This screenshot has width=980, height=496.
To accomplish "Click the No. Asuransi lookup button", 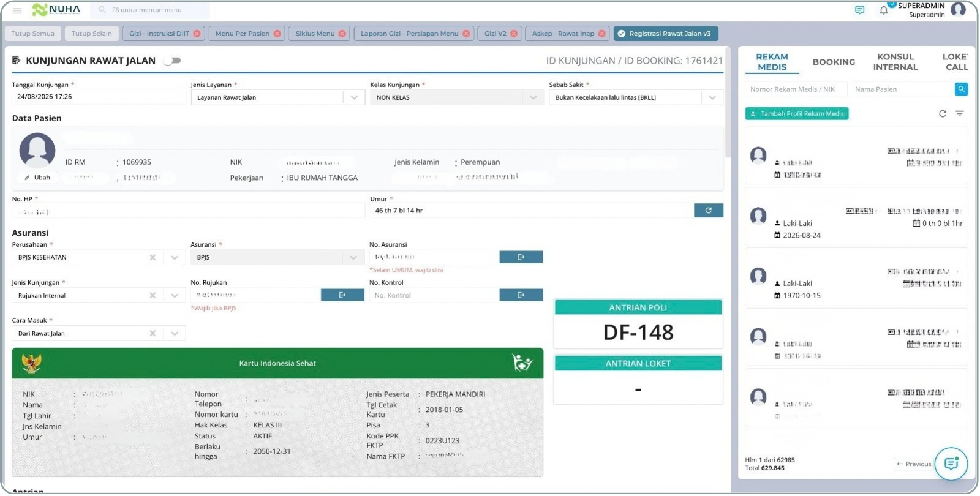I will [x=521, y=257].
